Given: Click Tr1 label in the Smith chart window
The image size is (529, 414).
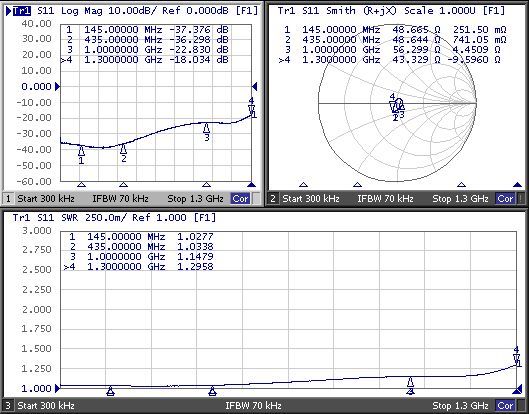Looking at the screenshot, I should (x=286, y=11).
